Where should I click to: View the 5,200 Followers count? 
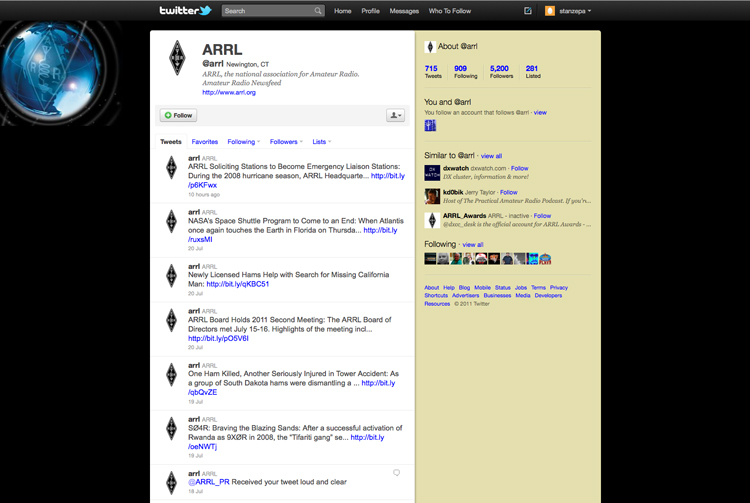(x=499, y=71)
